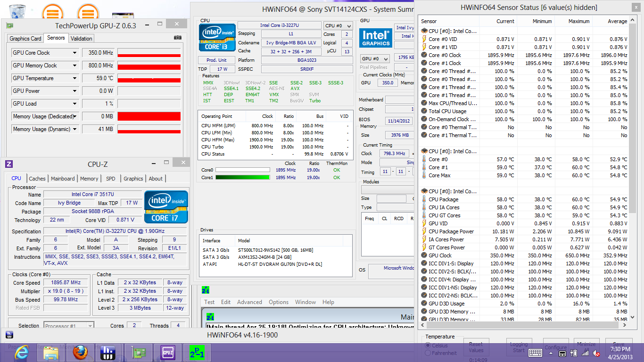The height and width of the screenshot is (362, 644).
Task: Click the system clock showing 7:30 PM
Action: (x=620, y=349)
